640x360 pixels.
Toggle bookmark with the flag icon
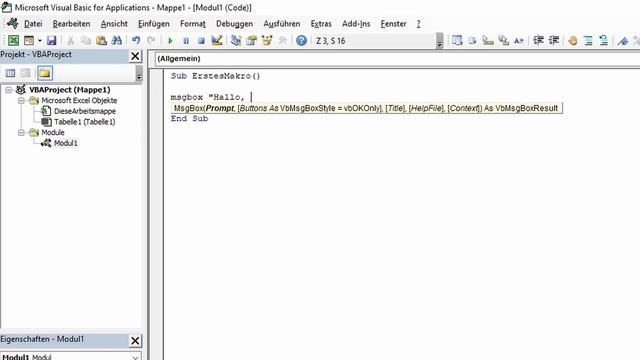point(623,40)
